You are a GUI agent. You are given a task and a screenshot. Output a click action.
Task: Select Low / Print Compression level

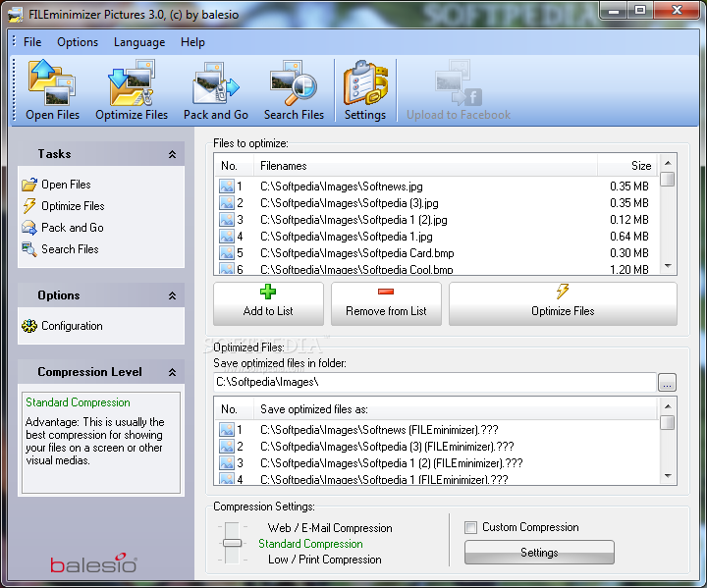pos(325,560)
